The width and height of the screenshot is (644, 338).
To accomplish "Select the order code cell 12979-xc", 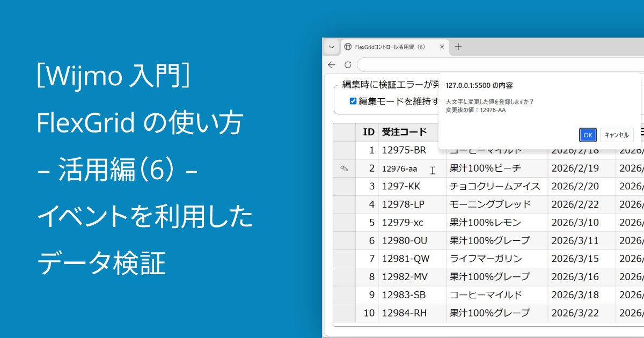I will [412, 223].
